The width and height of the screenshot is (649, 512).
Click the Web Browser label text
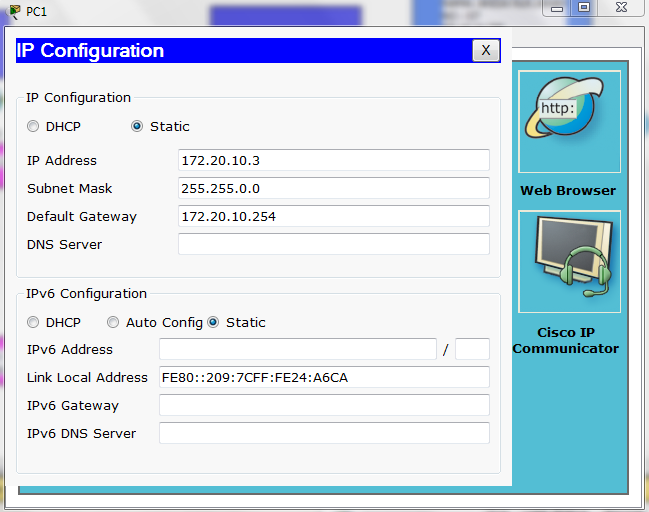(568, 190)
